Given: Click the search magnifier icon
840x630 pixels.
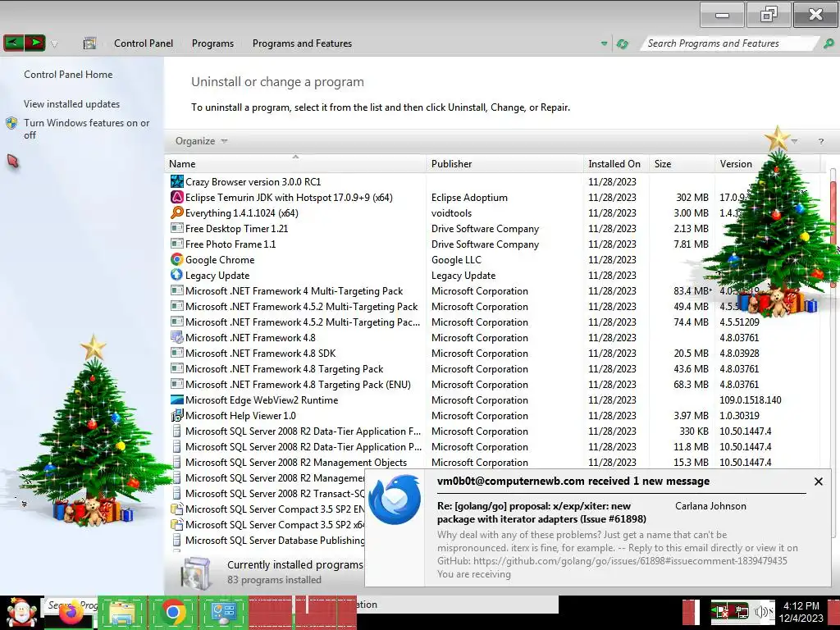Looking at the screenshot, I should coord(829,43).
